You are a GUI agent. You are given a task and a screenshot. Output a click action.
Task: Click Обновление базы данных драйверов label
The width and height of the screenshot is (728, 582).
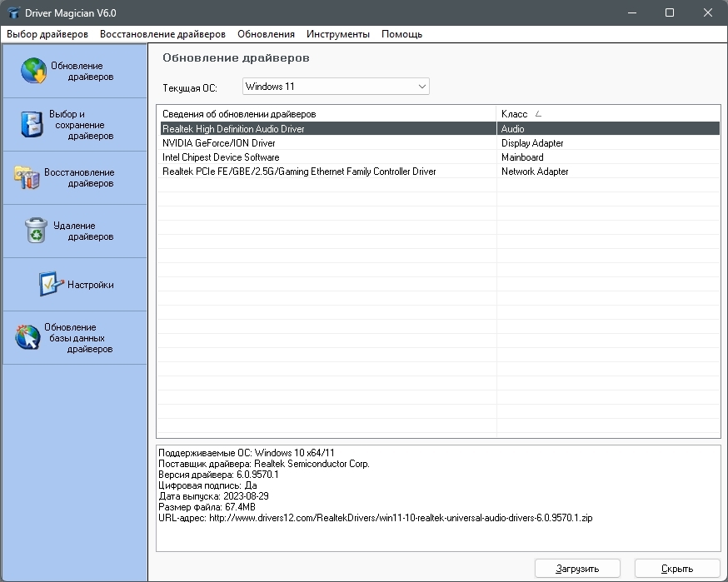click(78, 338)
